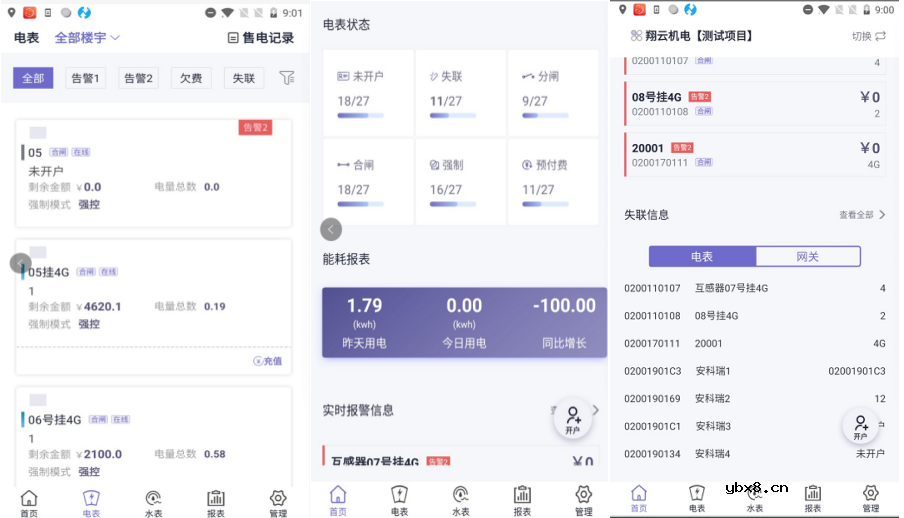
Task: Open 水表 in middle screen bottom bar
Action: pos(461,501)
